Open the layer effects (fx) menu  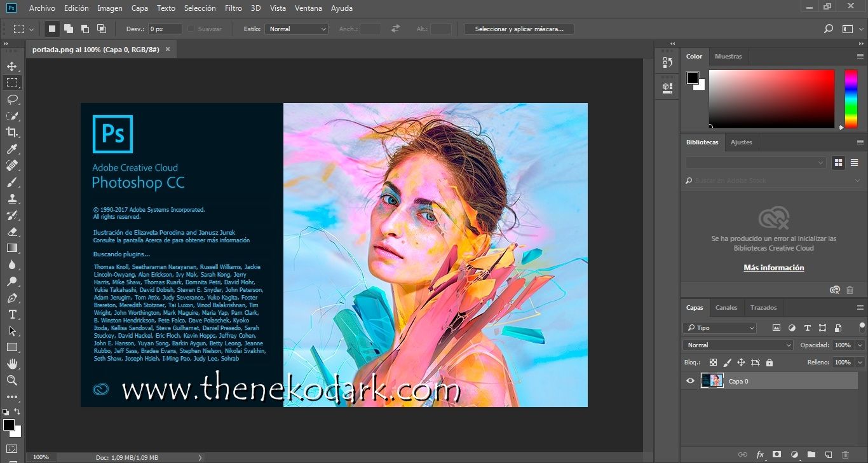tap(760, 455)
